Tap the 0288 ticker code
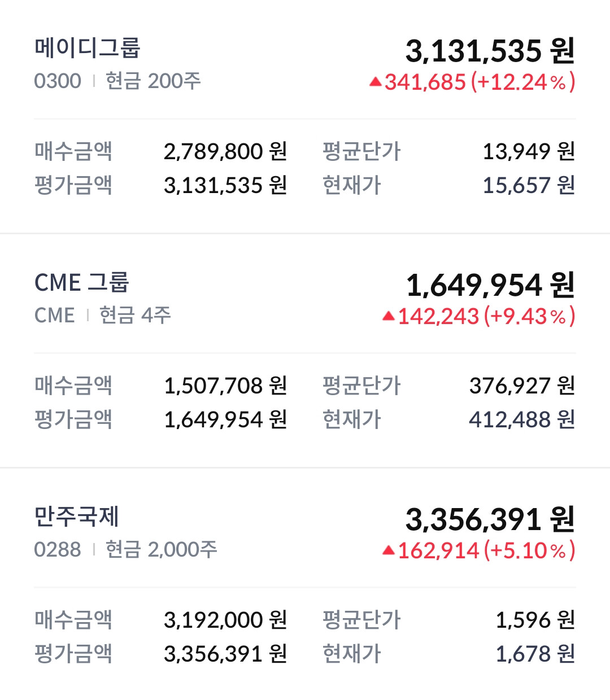 (x=58, y=549)
